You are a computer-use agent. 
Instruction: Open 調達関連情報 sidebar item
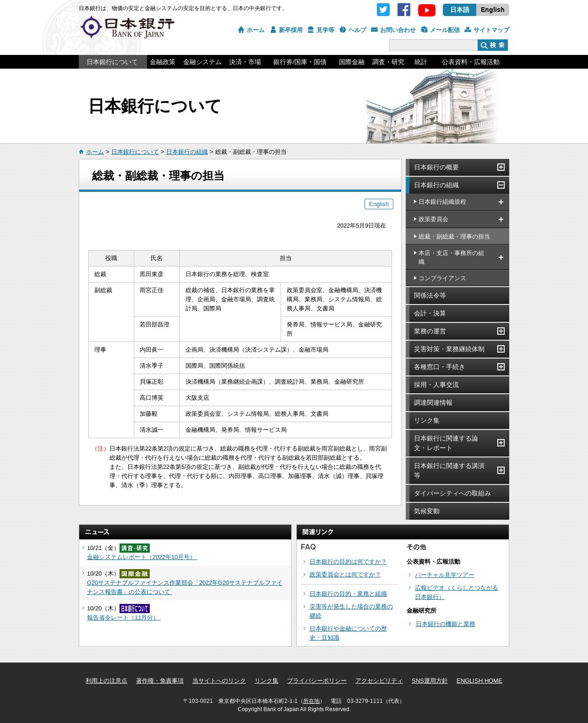coord(457,403)
